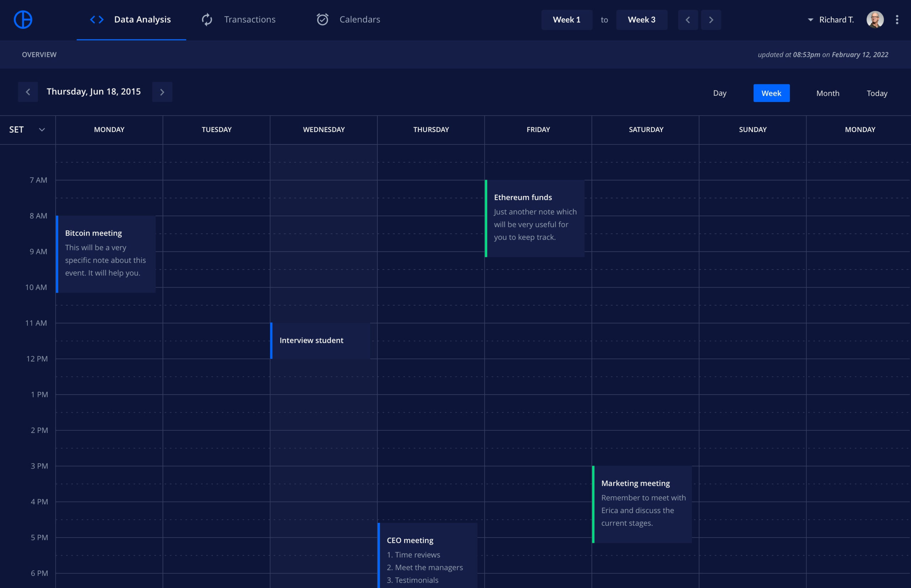Viewport: 911px width, 588px height.
Task: Open the Marketing meeting event
Action: (x=642, y=504)
